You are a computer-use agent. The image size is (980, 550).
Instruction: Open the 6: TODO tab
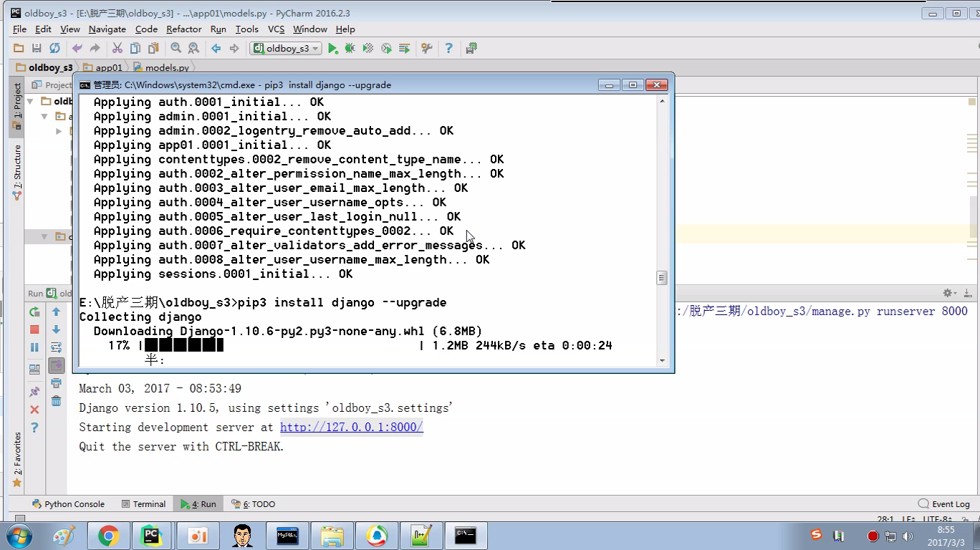click(x=254, y=504)
